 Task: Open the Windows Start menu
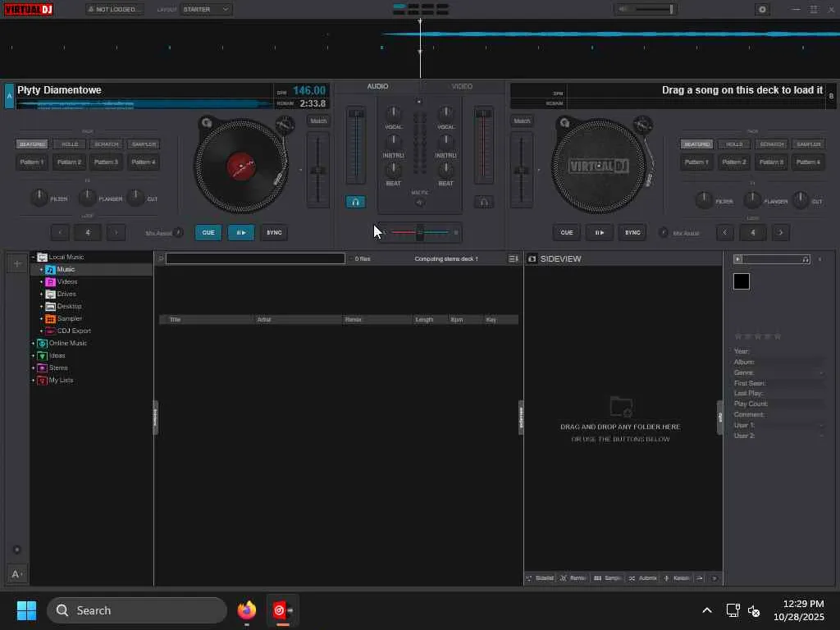26,610
